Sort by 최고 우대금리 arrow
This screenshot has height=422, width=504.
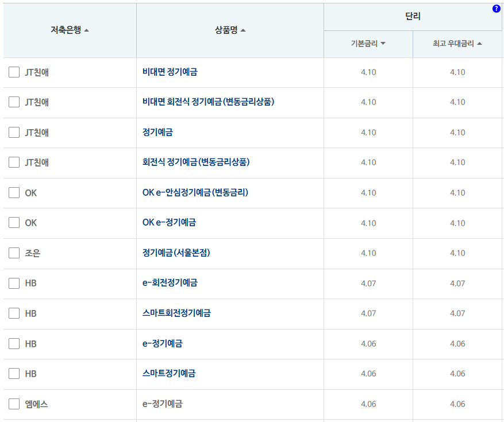[x=479, y=44]
